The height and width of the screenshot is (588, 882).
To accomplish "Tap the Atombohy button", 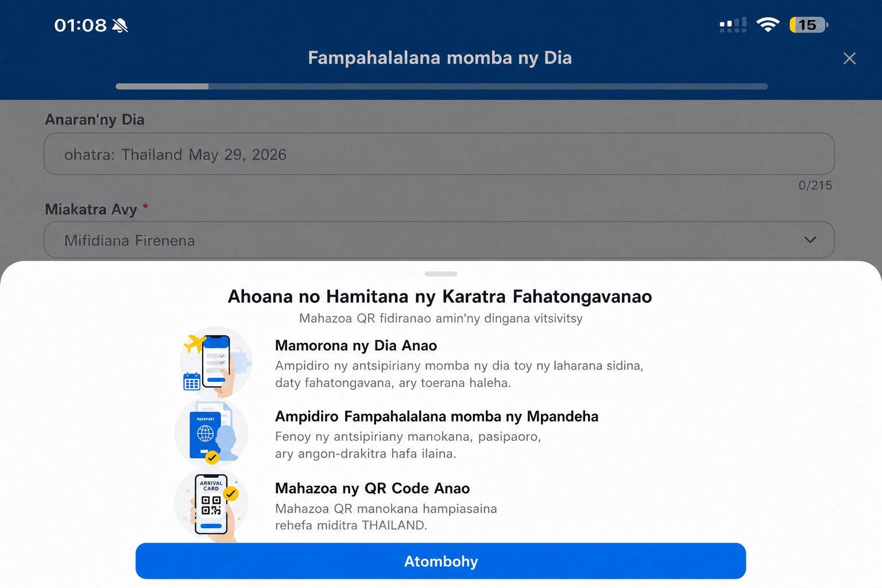I will coord(440,561).
